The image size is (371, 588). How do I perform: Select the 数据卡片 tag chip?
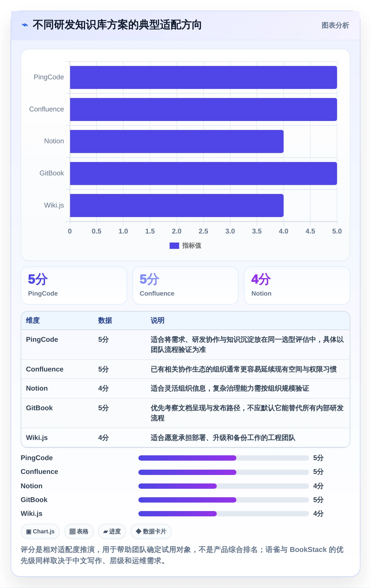point(151,531)
